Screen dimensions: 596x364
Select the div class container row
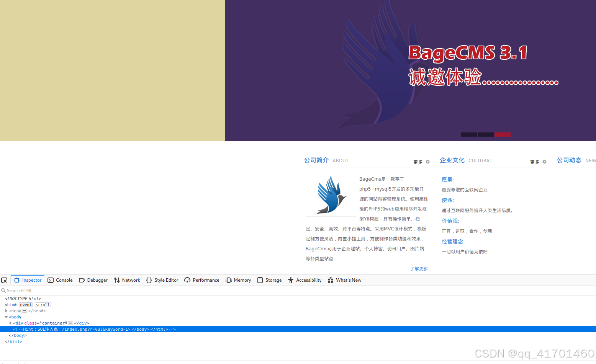point(298,323)
